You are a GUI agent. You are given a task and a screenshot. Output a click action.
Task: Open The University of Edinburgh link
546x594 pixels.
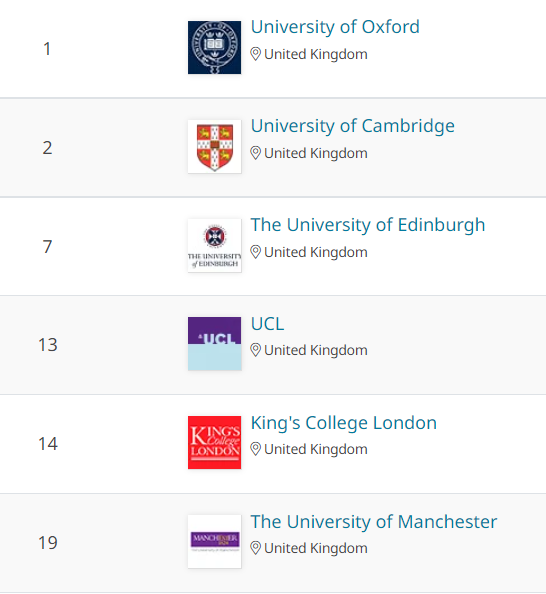coord(368,225)
